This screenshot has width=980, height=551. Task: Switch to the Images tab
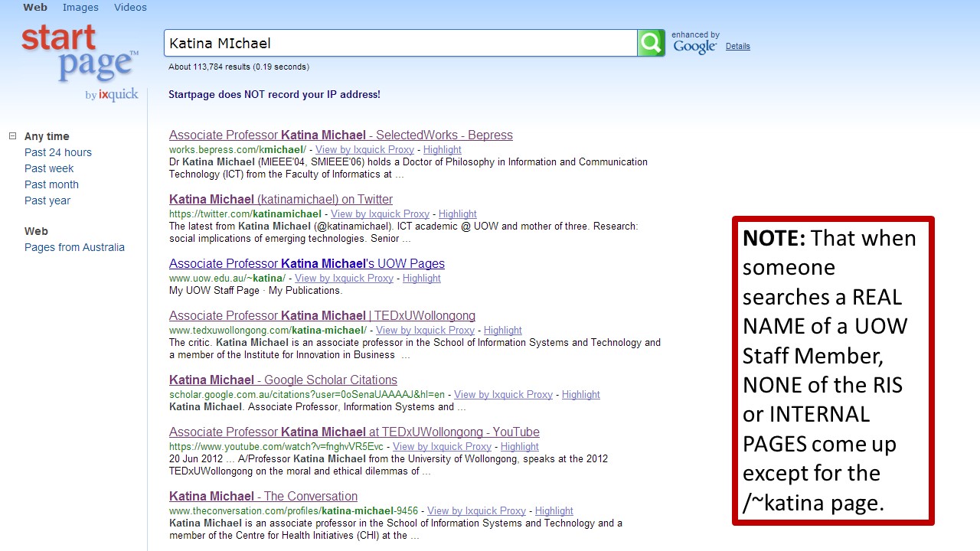(80, 7)
